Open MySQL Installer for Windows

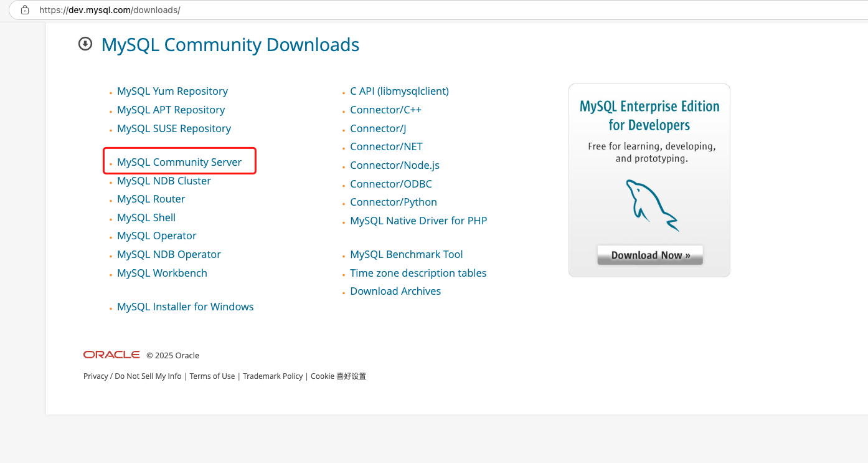(x=186, y=307)
